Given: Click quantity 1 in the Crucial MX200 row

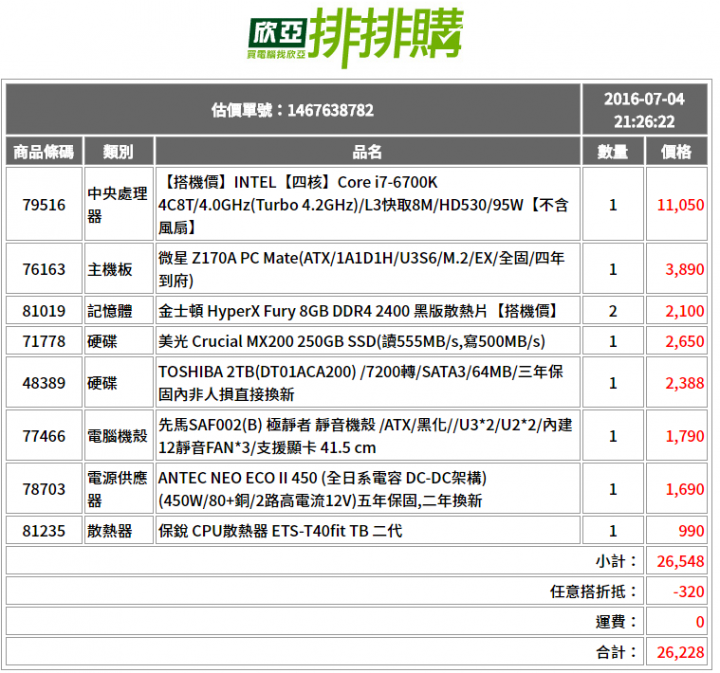Looking at the screenshot, I should pyautogui.click(x=613, y=341).
